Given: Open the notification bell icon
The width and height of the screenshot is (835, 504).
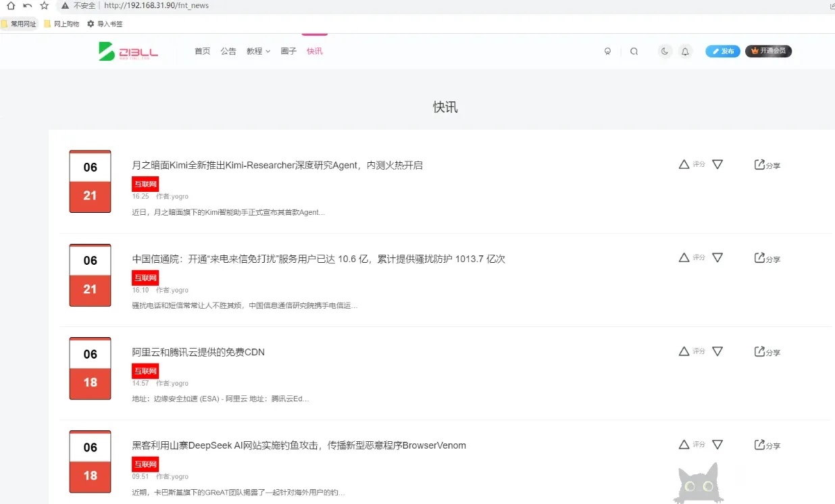Looking at the screenshot, I should tap(685, 51).
